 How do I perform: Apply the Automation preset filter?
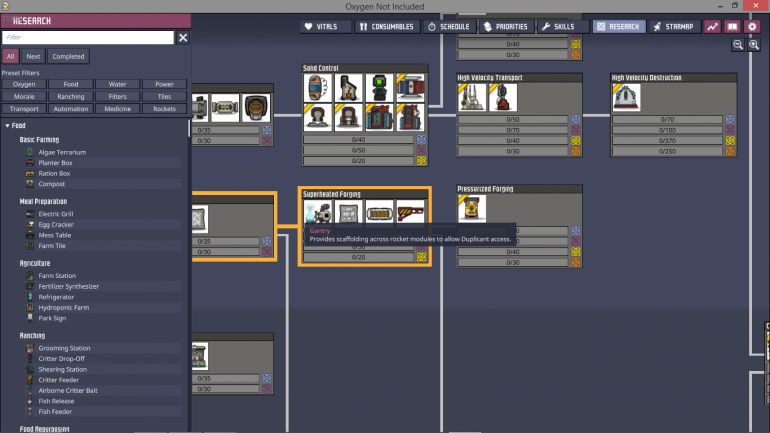tap(71, 108)
